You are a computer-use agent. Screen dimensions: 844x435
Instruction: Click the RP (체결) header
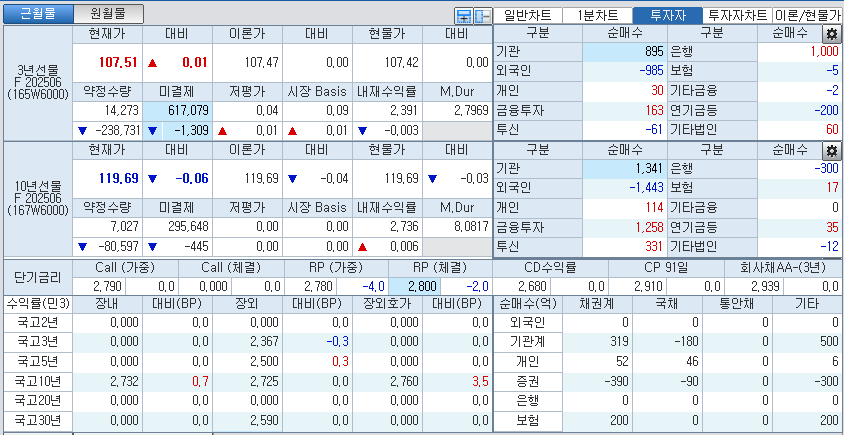point(440,268)
